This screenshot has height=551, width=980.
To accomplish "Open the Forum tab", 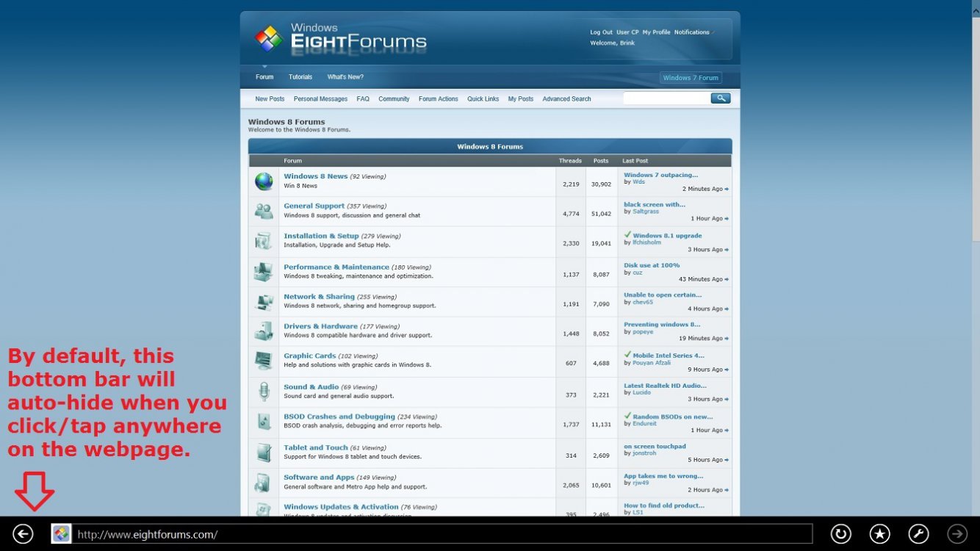I will [x=264, y=77].
